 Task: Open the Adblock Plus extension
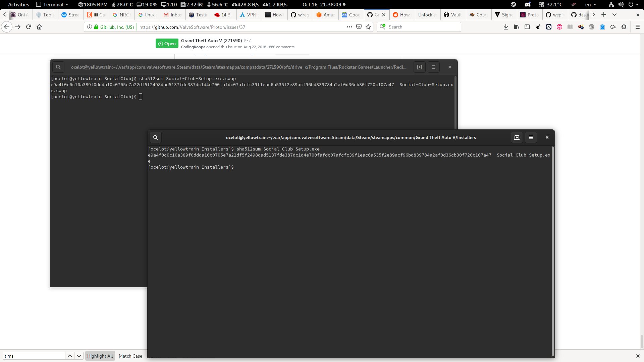click(x=592, y=27)
